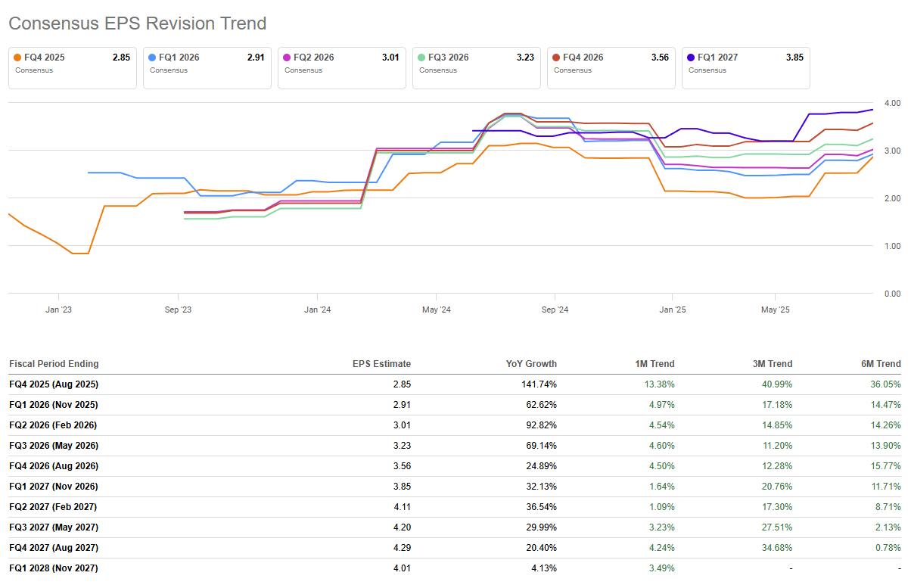911x588 pixels.
Task: Click the light blue FQ1 2026 legend dot
Action: pyautogui.click(x=153, y=58)
